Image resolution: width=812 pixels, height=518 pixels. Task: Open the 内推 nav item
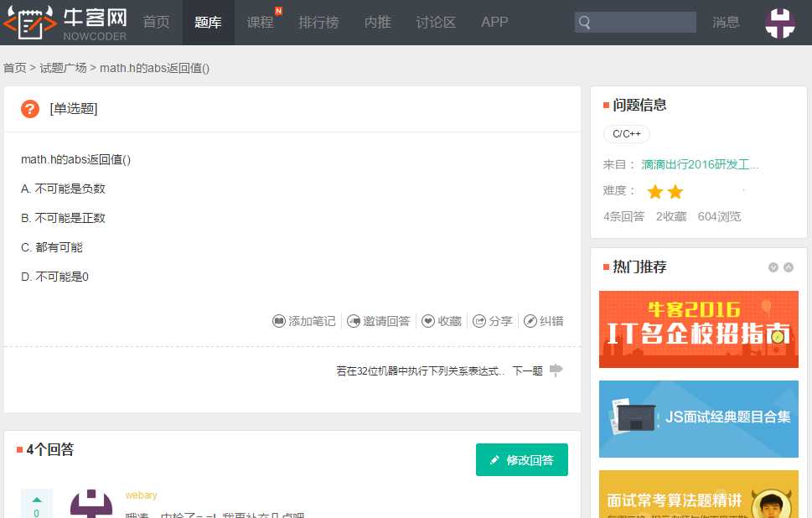[x=378, y=23]
